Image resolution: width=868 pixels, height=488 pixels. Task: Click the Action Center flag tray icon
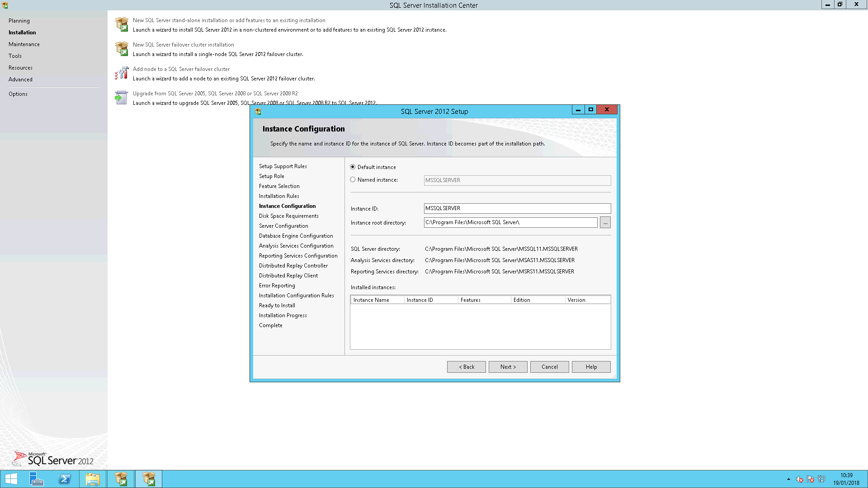tap(811, 479)
